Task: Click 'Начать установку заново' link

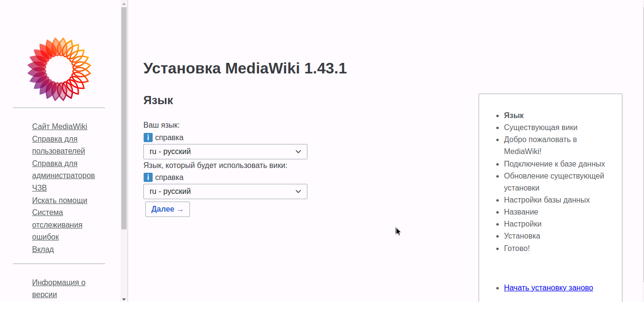Action: [x=548, y=287]
